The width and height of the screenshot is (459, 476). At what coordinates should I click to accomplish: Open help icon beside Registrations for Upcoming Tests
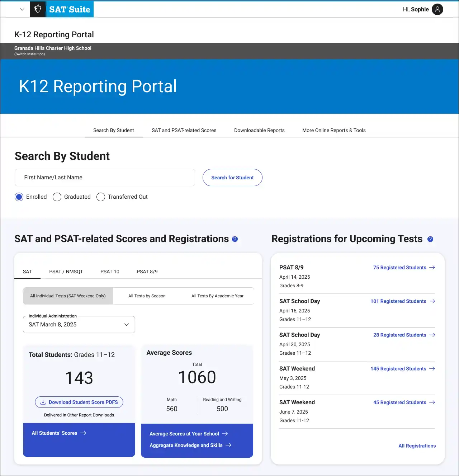tap(430, 239)
